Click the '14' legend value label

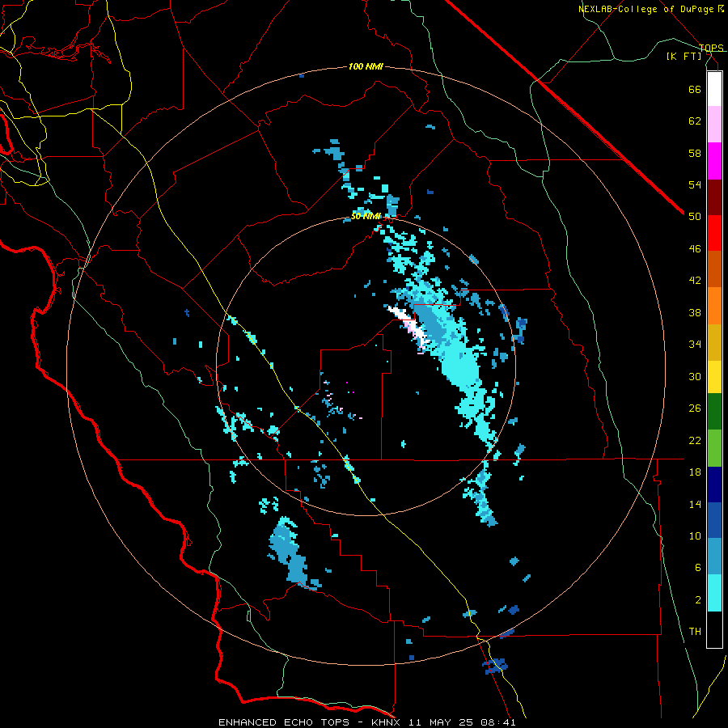(695, 504)
